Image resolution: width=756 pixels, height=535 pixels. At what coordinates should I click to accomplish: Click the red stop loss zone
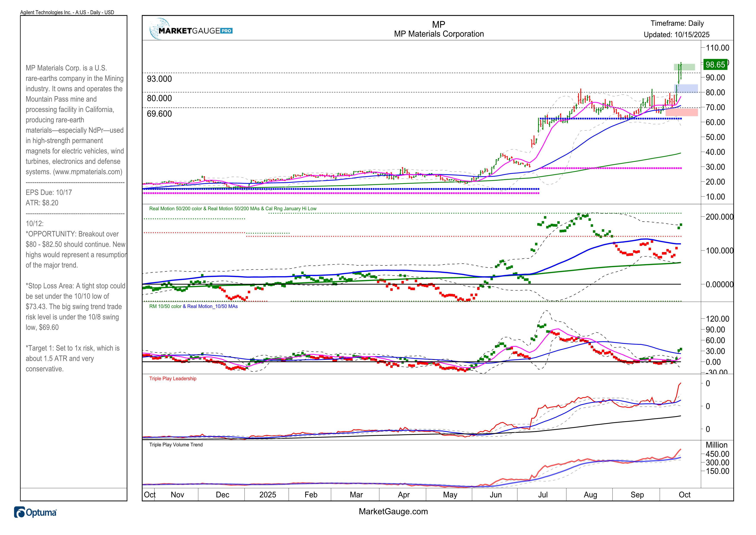pyautogui.click(x=682, y=112)
